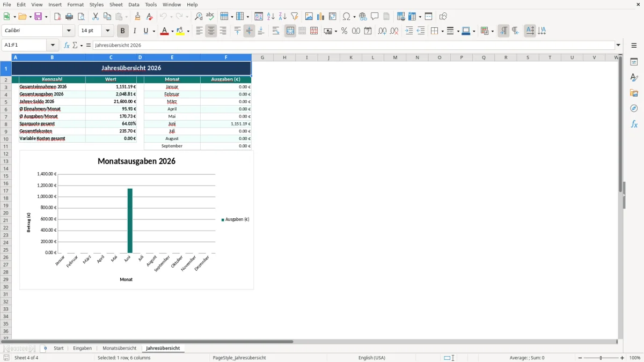Insert a chart
The height and width of the screenshot is (362, 644).
tap(321, 17)
